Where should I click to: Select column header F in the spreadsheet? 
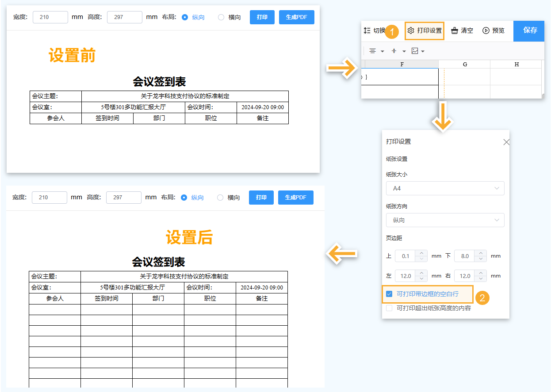point(402,64)
